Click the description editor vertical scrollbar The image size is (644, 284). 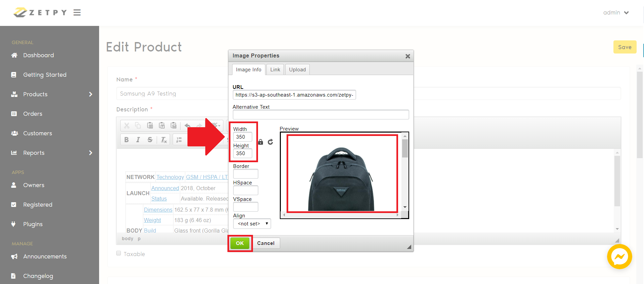[617, 191]
